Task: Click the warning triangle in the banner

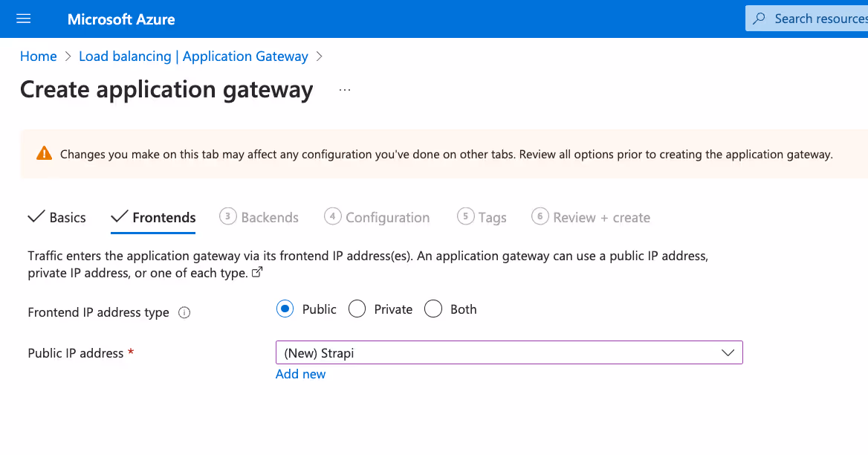Action: click(44, 153)
